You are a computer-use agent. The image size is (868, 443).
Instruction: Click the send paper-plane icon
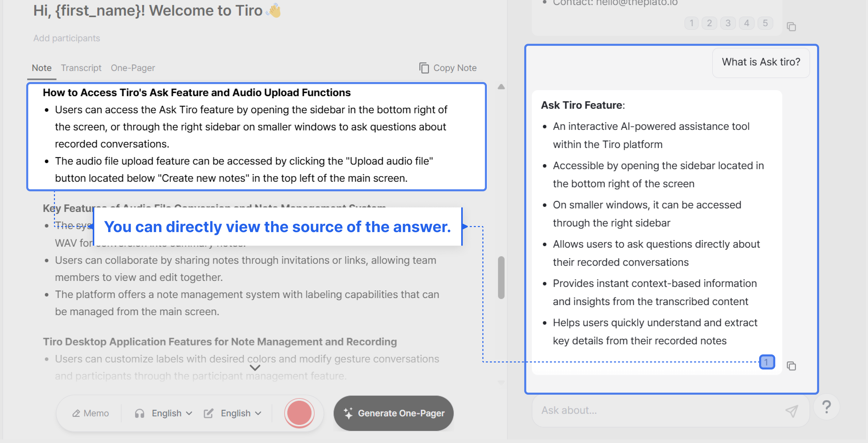[791, 411]
